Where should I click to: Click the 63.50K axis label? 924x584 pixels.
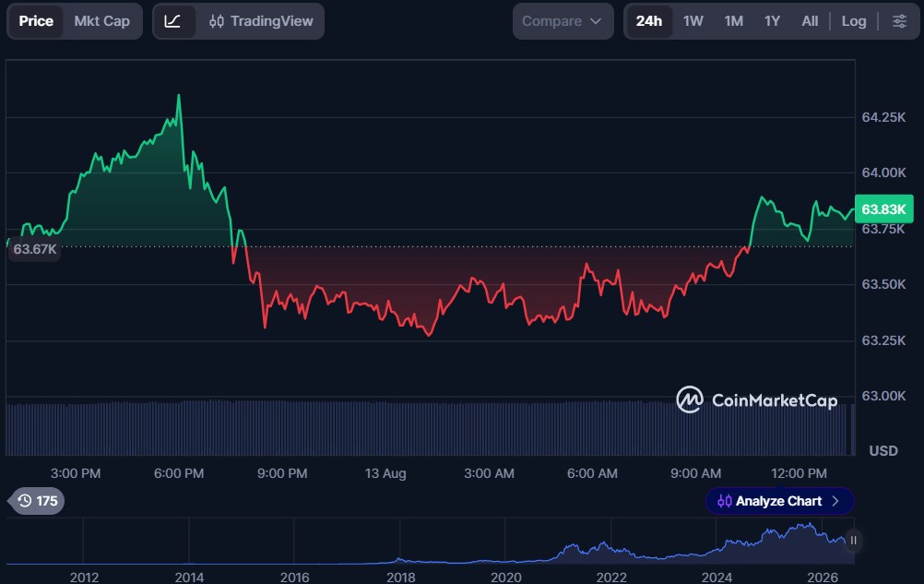coord(883,284)
